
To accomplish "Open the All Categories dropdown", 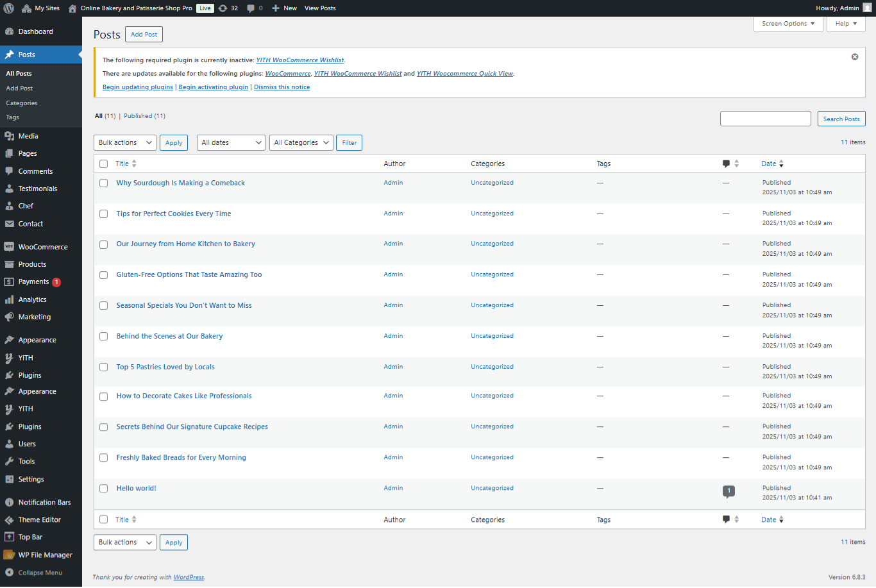I will [301, 142].
